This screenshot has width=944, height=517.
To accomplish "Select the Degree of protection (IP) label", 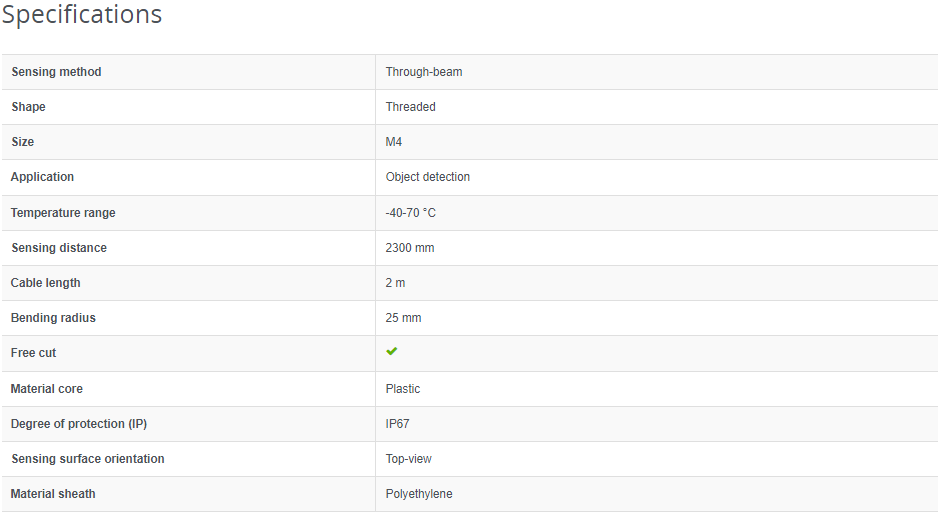I will [79, 424].
